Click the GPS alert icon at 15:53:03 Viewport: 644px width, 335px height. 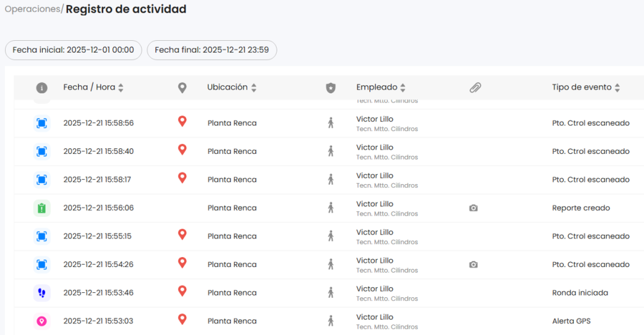[42, 321]
